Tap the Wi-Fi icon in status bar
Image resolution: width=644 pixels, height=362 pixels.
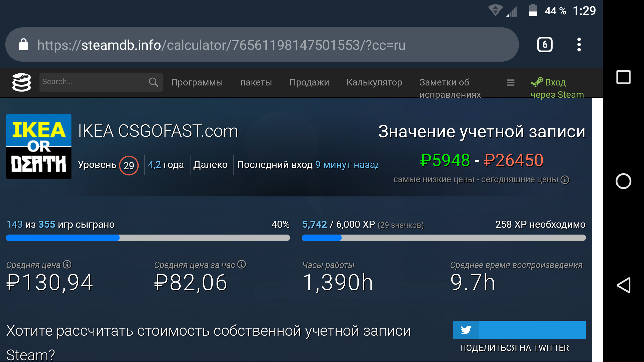point(495,11)
